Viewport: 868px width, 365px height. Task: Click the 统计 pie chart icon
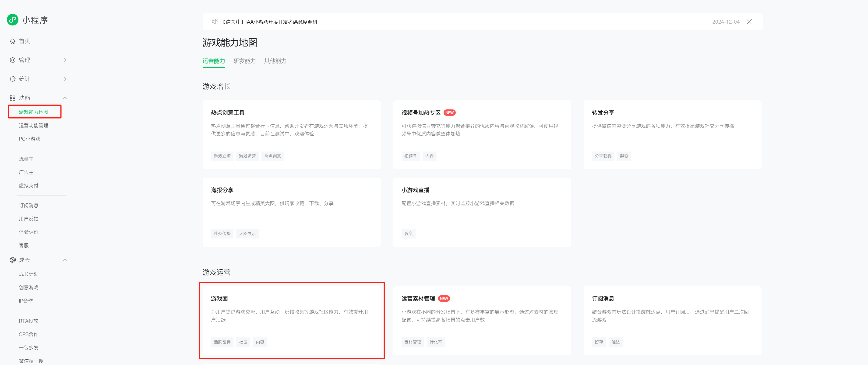(12, 79)
